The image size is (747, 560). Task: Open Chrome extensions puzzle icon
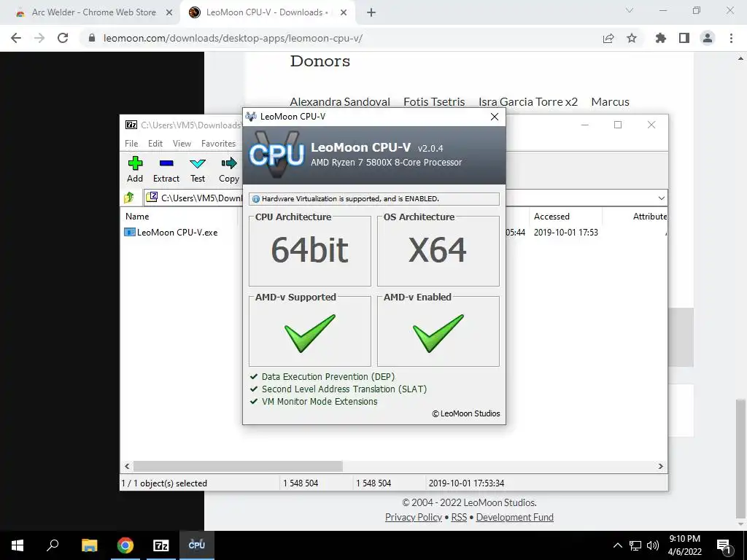tap(661, 38)
